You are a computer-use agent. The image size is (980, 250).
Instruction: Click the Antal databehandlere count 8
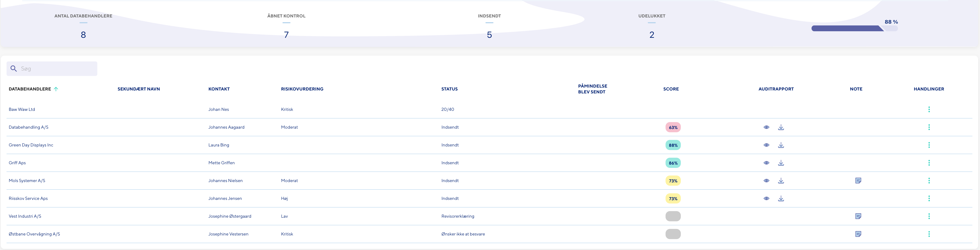click(x=83, y=35)
